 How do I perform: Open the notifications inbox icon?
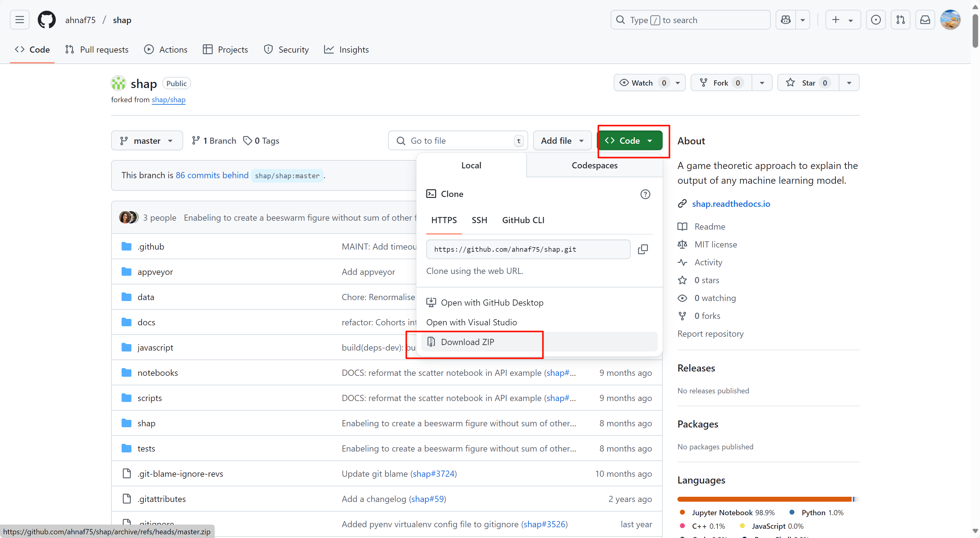coord(925,20)
